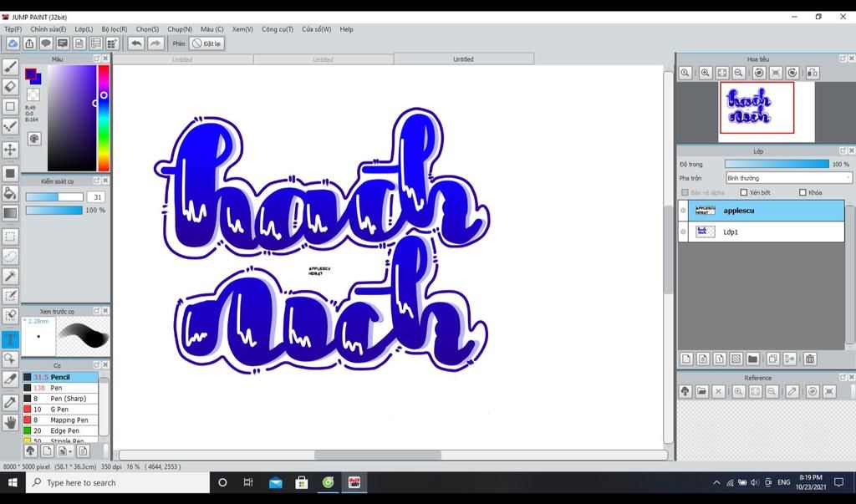The width and height of the screenshot is (856, 504).
Task: Pick the Move tool with four arrows
Action: tap(10, 149)
